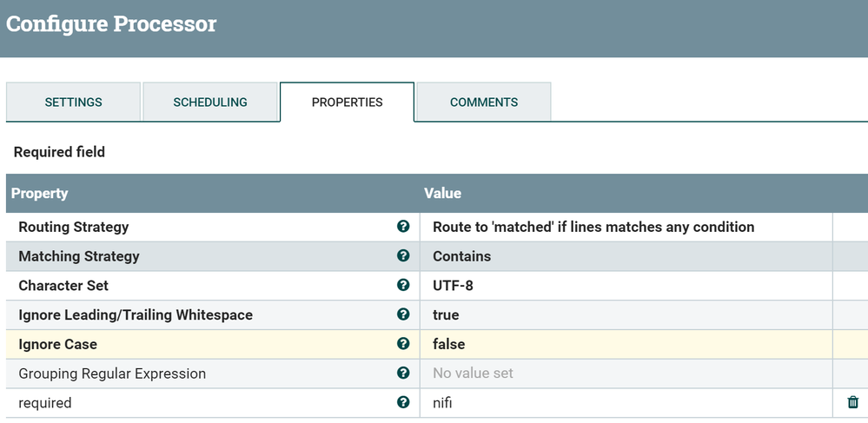This screenshot has width=868, height=423.
Task: Click help icon for the 'required' property
Action: point(403,402)
